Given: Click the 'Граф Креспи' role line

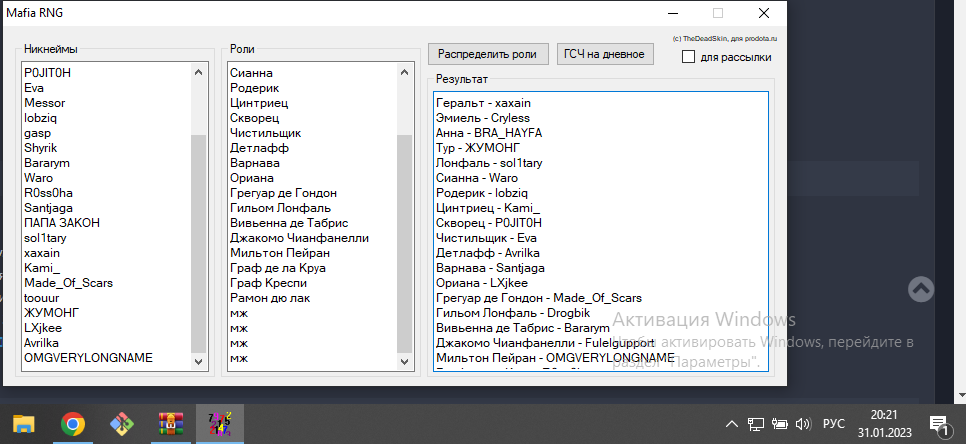Looking at the screenshot, I should (269, 282).
